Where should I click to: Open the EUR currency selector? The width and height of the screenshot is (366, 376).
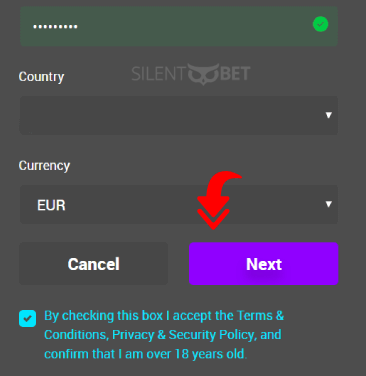(x=179, y=204)
